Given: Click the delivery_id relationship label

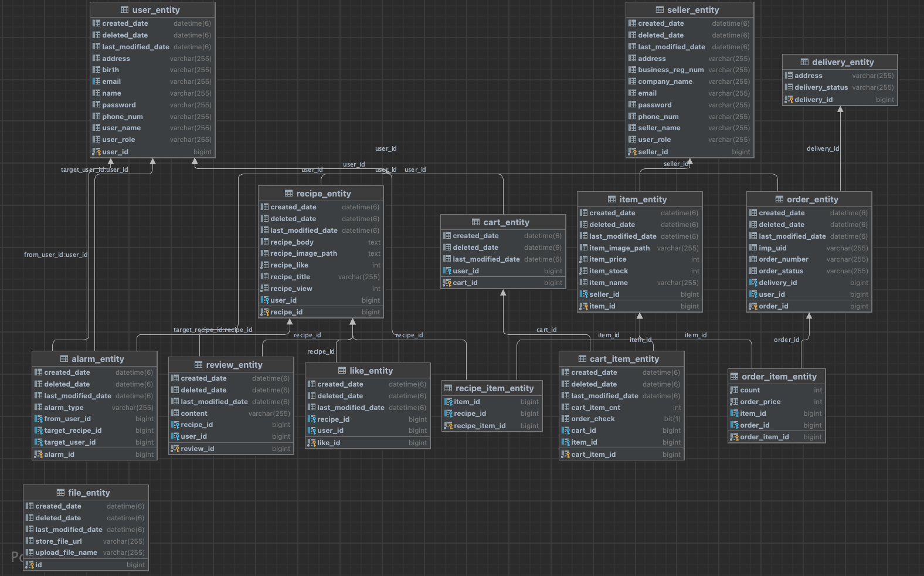Looking at the screenshot, I should (x=823, y=148).
